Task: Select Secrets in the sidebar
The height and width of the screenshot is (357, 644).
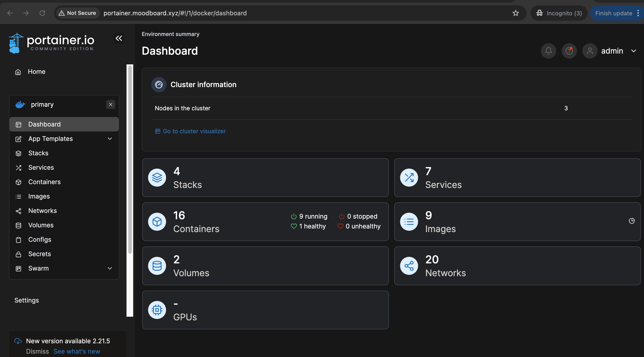Action: pos(40,254)
